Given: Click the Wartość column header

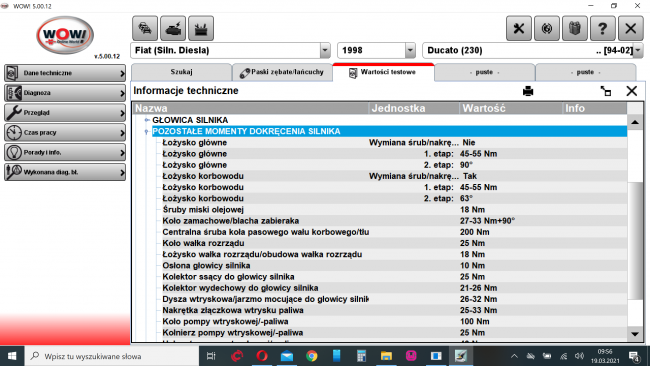Looking at the screenshot, I should click(x=511, y=108).
